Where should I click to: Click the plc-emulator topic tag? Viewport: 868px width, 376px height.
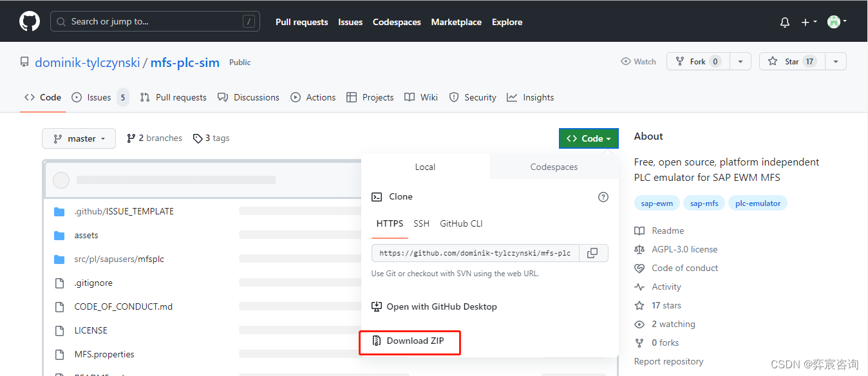(758, 203)
